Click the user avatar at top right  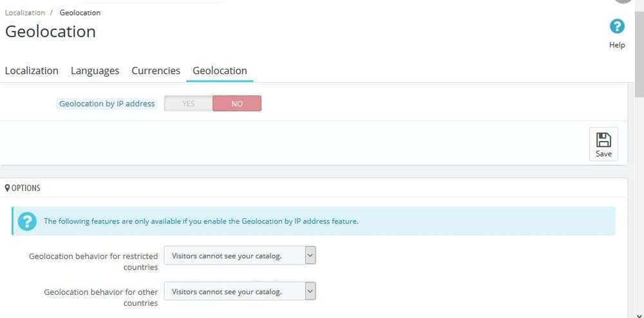tap(623, 1)
